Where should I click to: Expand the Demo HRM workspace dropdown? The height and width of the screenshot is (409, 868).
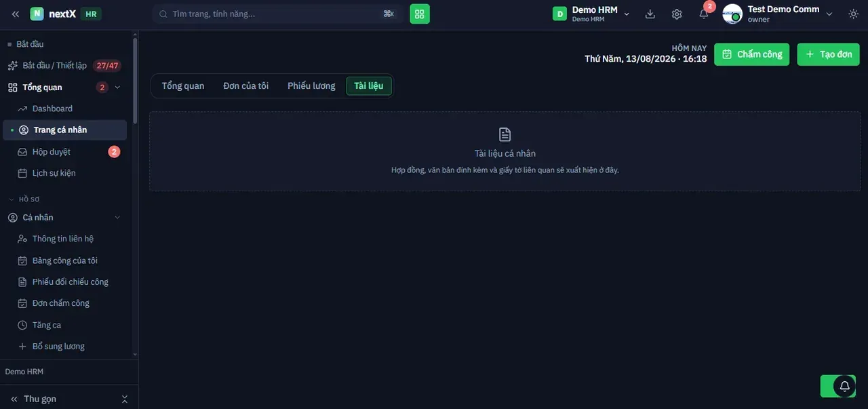pyautogui.click(x=627, y=14)
